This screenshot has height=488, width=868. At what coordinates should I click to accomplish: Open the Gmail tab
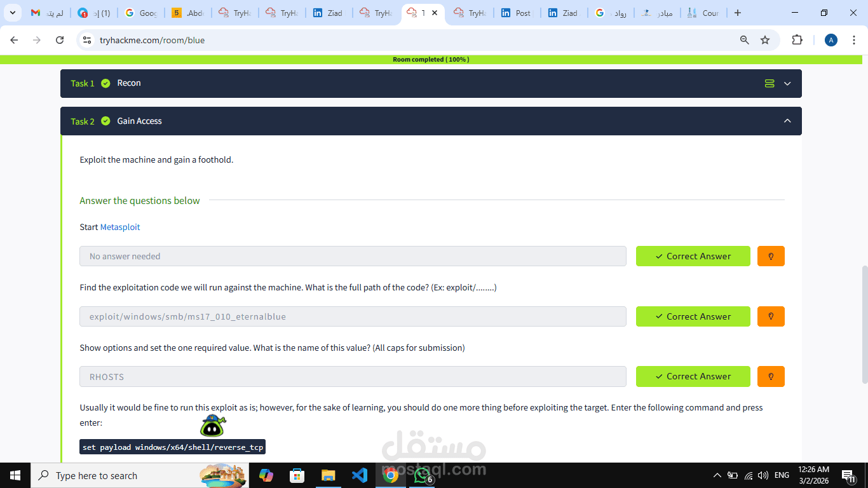[48, 13]
